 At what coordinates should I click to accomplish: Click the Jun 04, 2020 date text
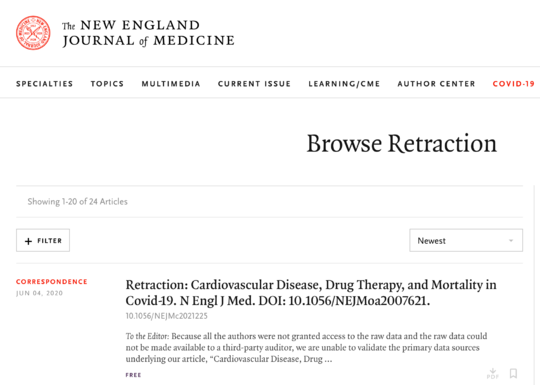point(39,293)
